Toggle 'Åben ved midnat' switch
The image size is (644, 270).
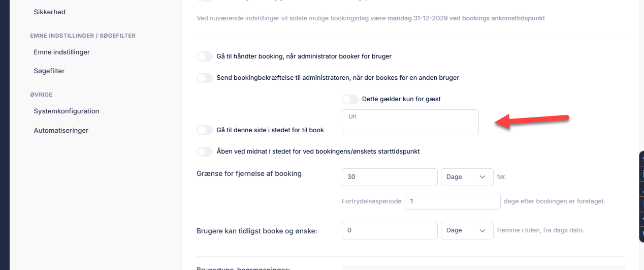(x=205, y=152)
